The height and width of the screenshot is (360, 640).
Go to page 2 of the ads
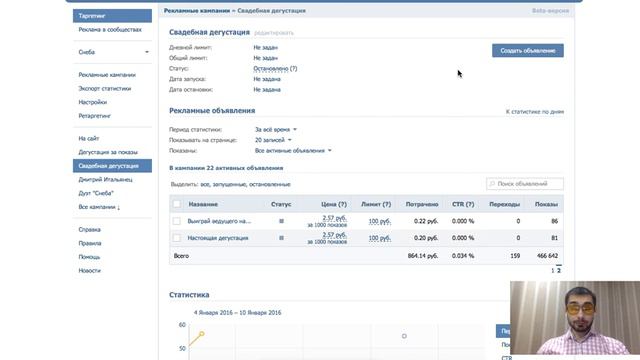pos(559,270)
